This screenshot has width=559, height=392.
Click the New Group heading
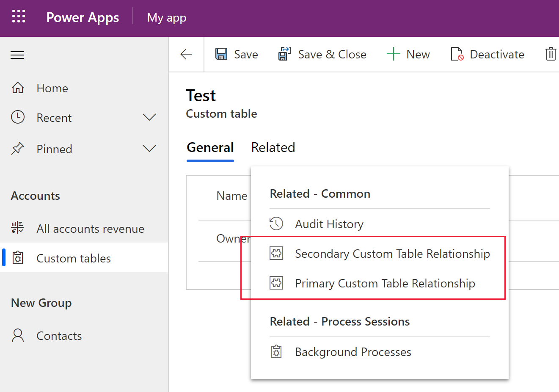(41, 303)
